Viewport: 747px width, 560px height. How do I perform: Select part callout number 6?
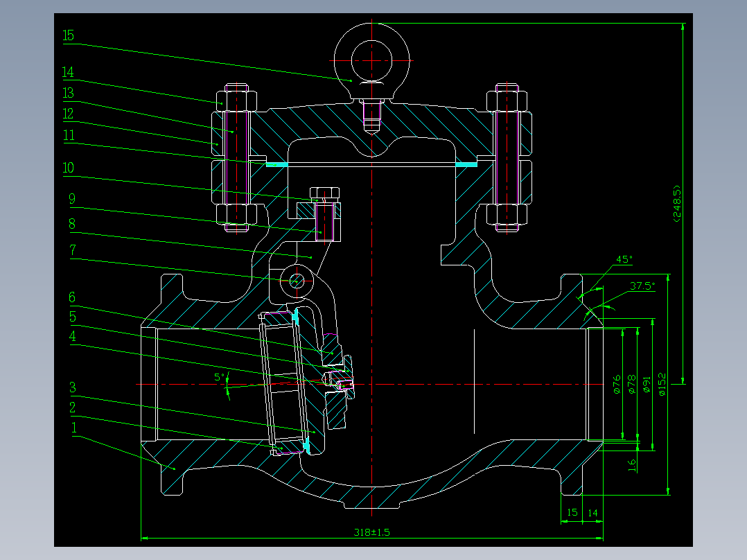(x=72, y=297)
